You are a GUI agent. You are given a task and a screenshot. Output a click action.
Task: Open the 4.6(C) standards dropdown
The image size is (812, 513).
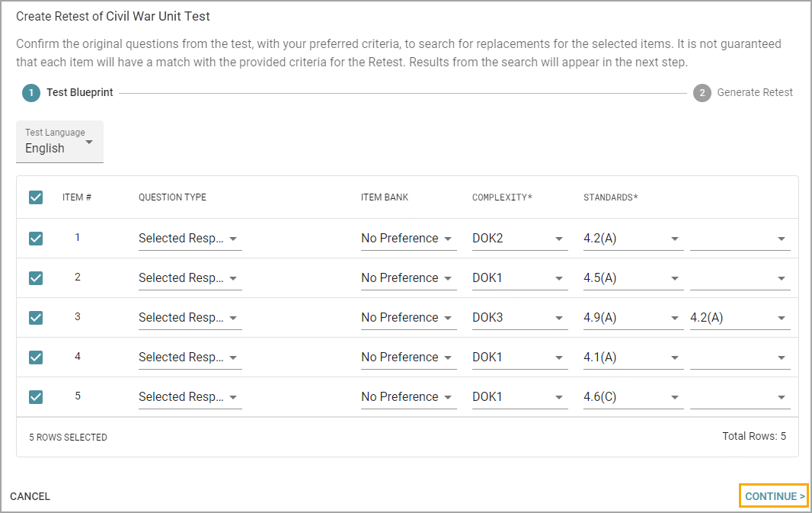click(633, 397)
